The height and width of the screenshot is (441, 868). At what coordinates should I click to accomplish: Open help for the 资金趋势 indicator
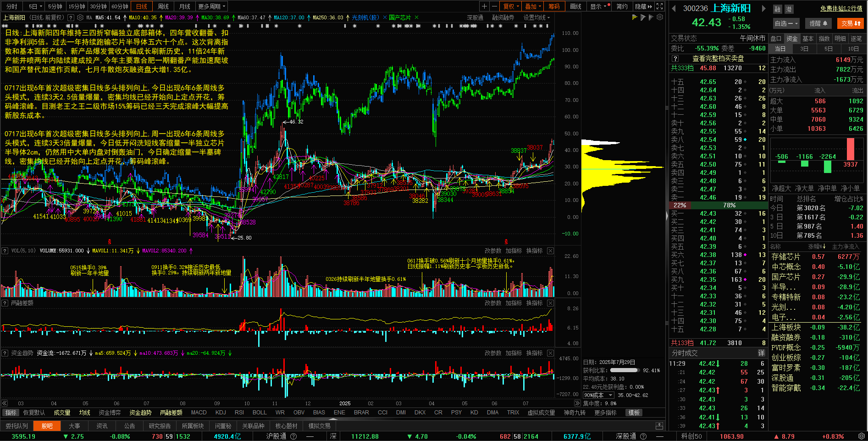click(x=5, y=353)
